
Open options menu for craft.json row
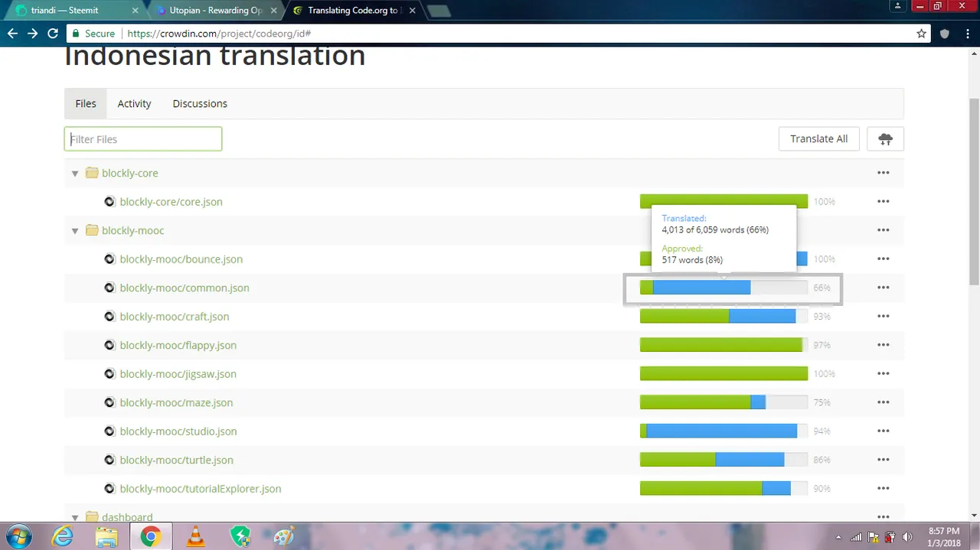884,317
